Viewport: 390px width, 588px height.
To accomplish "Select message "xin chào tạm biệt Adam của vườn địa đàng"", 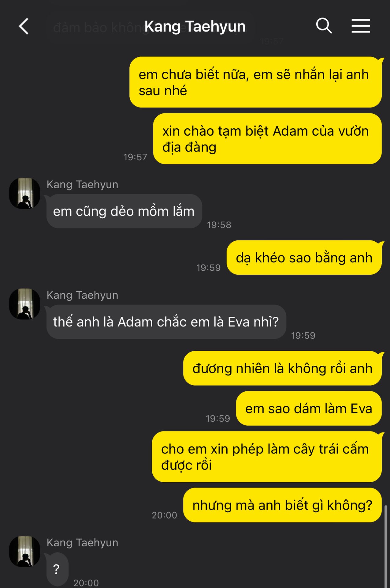I will [x=267, y=139].
